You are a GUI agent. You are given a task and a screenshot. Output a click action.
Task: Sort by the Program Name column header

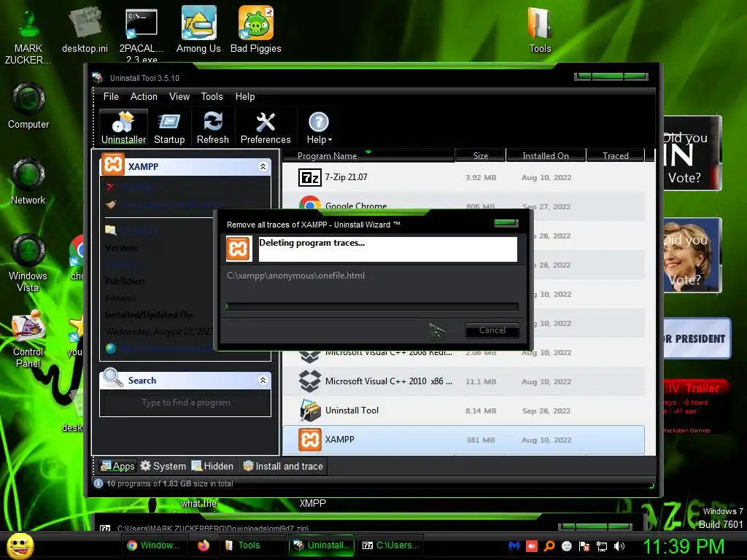(368, 156)
